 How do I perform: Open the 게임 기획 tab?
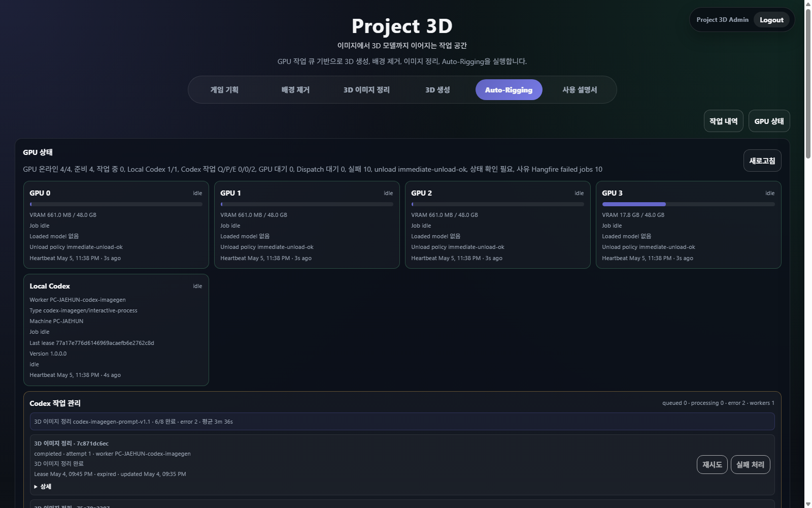[224, 90]
